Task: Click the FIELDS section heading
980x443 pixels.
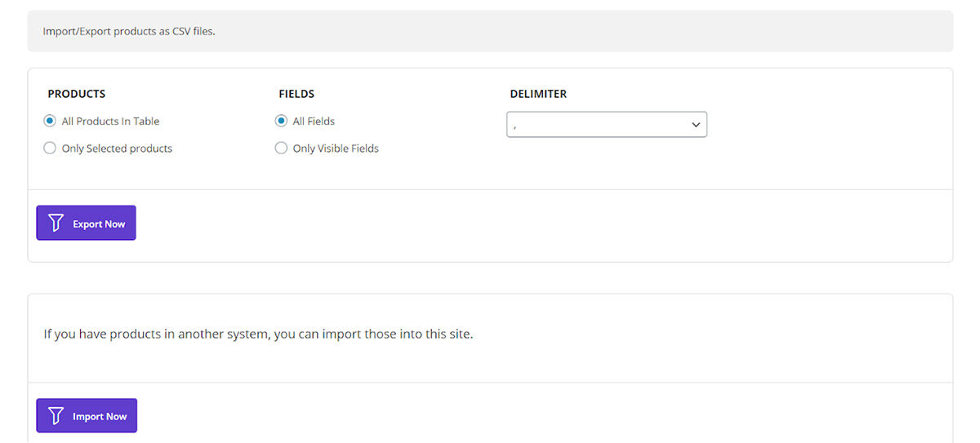Action: click(x=296, y=94)
